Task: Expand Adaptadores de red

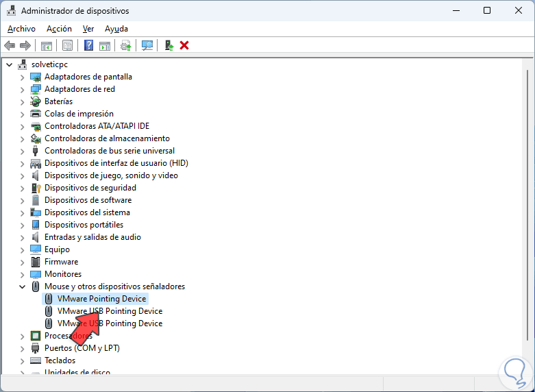Action: coord(22,90)
